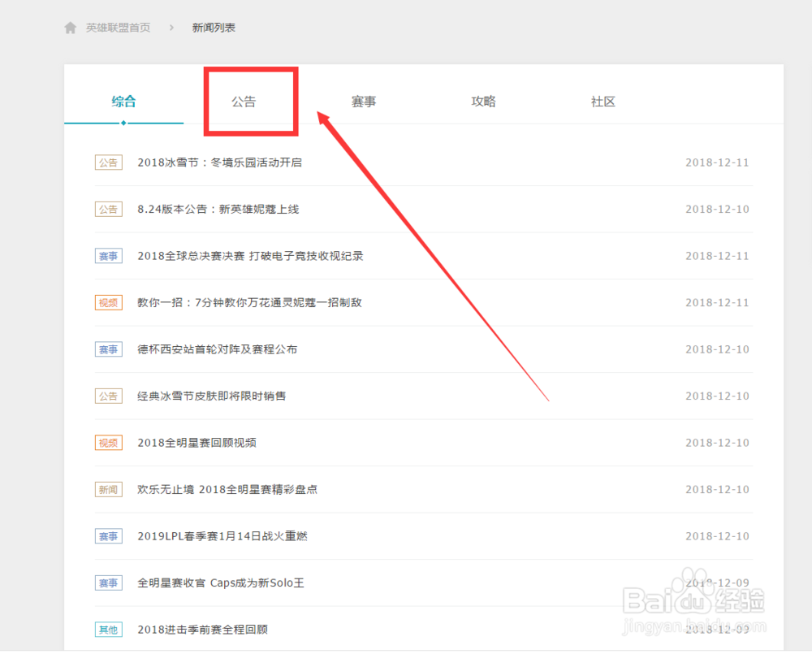This screenshot has width=812, height=654.
Task: Switch to the 赛事 tab
Action: coord(363,102)
